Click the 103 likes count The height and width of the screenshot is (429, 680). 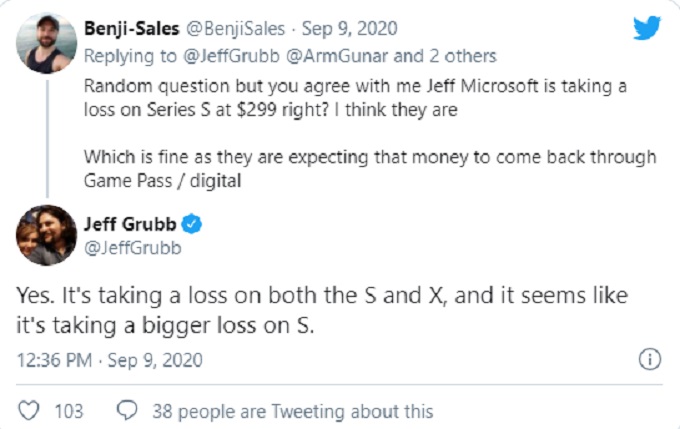[68, 411]
